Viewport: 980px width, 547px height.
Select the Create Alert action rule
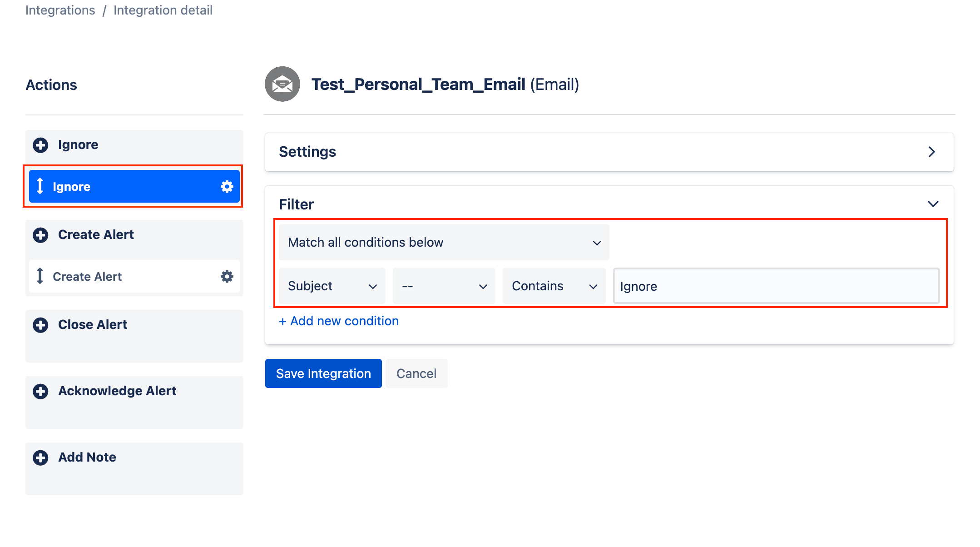pos(134,276)
